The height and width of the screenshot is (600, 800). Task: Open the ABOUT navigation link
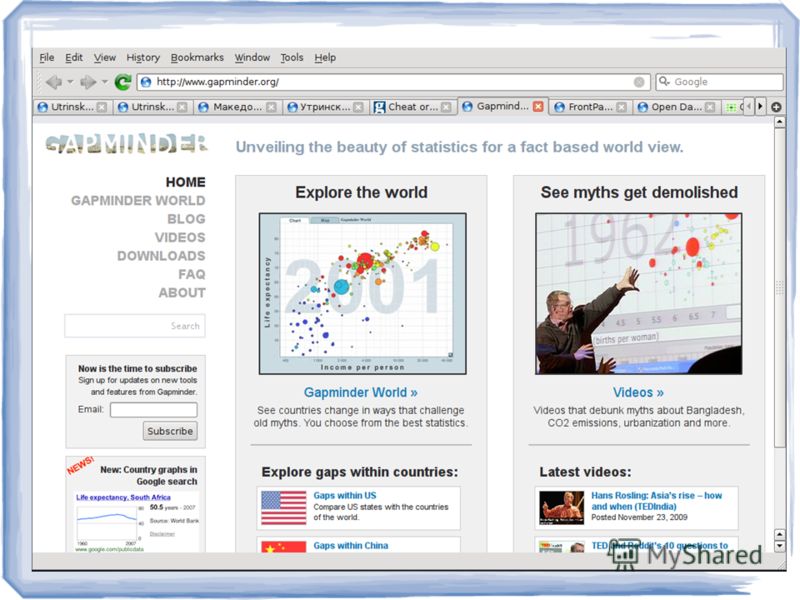click(x=182, y=293)
